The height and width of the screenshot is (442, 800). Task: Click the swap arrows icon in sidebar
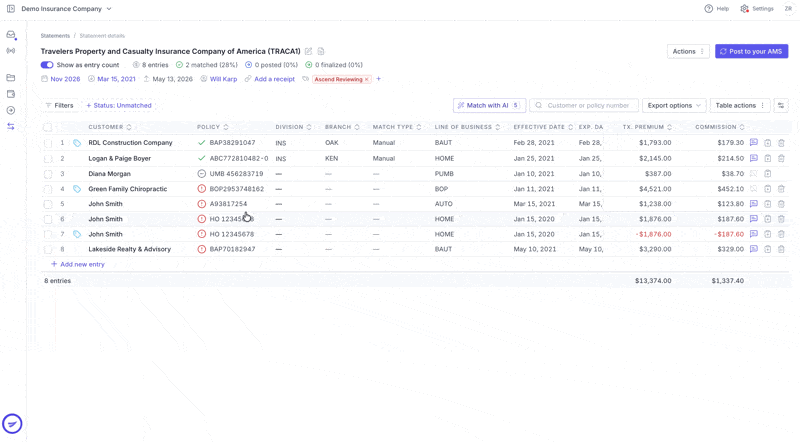click(x=11, y=127)
